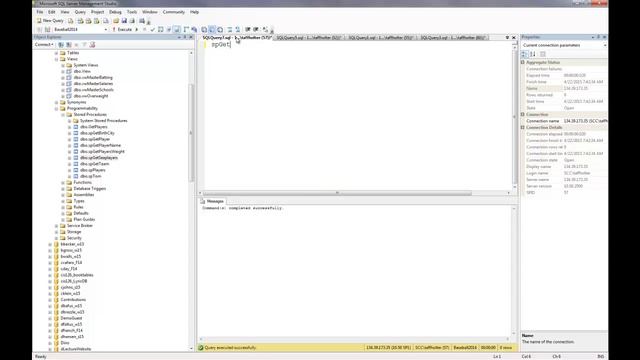Select the System Stored Procedures folder

click(x=104, y=121)
